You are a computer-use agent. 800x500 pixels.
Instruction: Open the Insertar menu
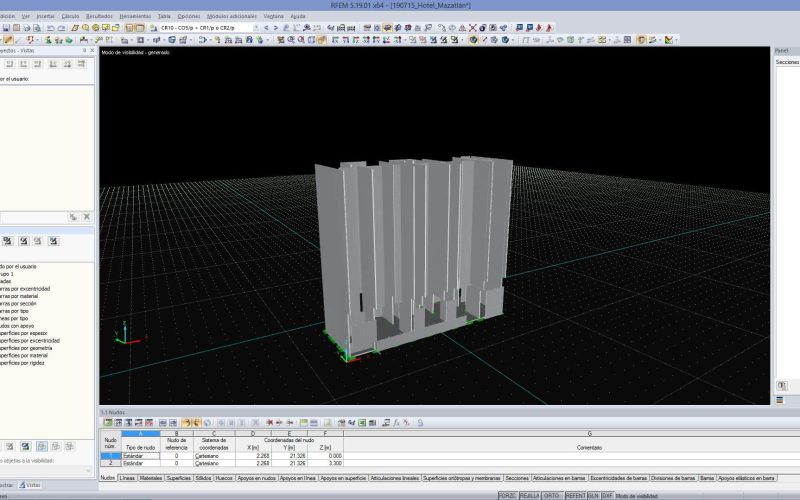tap(45, 16)
